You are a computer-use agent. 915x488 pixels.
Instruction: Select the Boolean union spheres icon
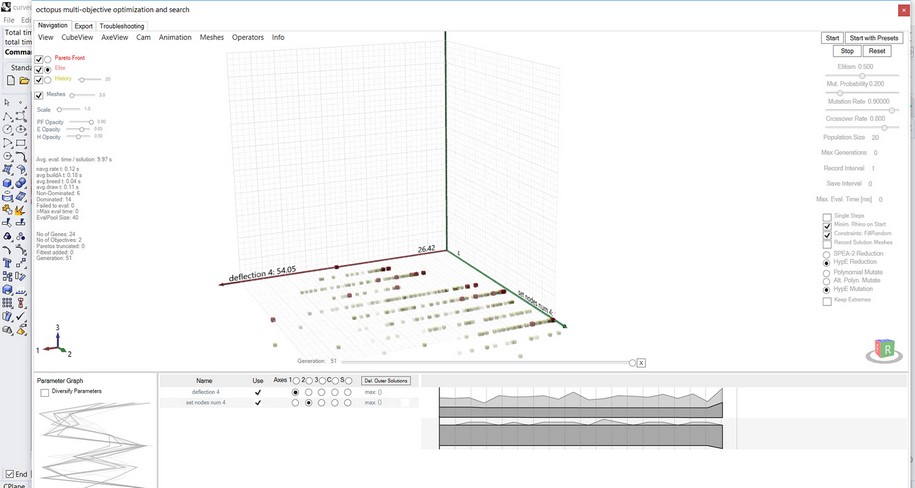(x=21, y=183)
